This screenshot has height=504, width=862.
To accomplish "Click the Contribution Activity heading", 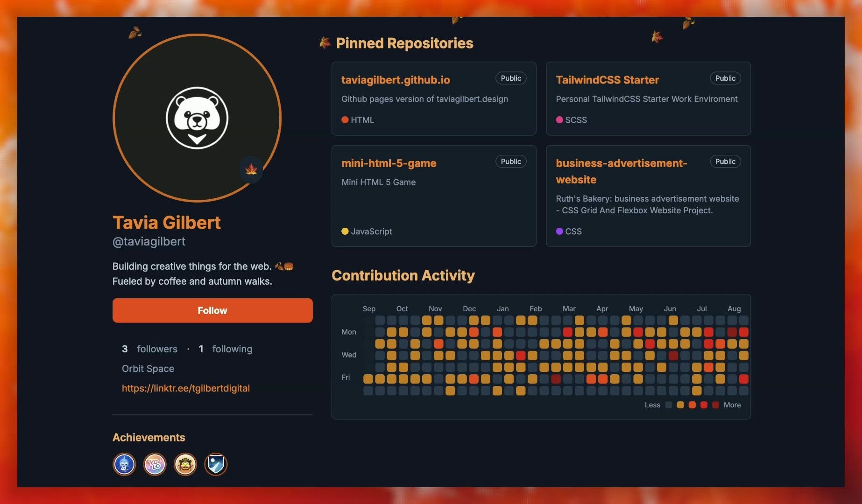I will [x=403, y=275].
